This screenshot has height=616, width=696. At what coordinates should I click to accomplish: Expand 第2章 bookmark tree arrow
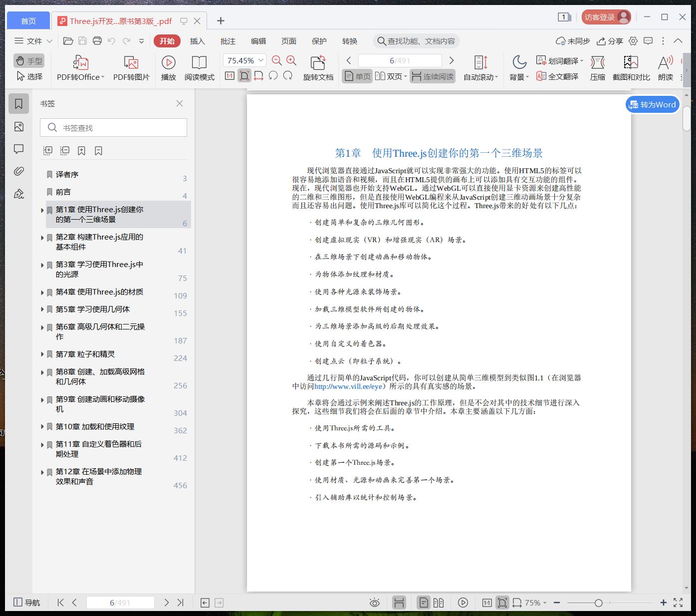(42, 238)
